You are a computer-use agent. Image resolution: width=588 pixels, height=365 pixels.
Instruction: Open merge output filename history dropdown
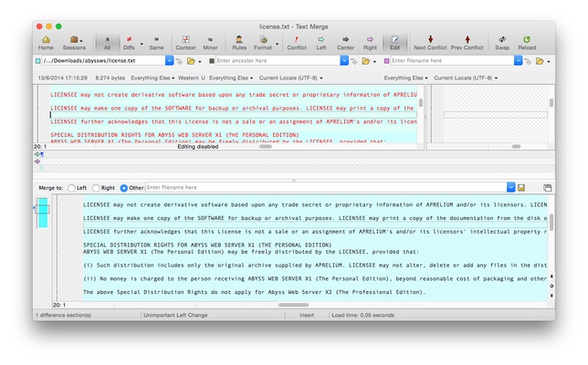(x=510, y=187)
